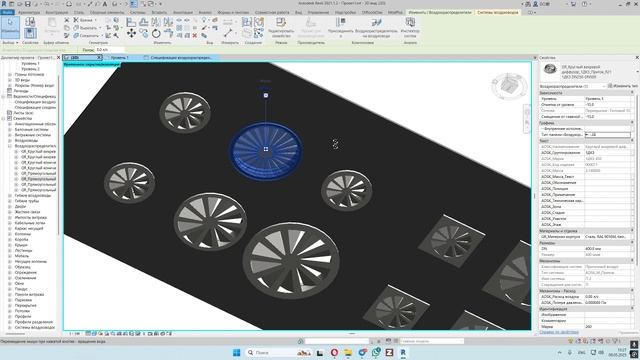
Task: Click the ViewCube in the 3D view
Action: (509, 86)
